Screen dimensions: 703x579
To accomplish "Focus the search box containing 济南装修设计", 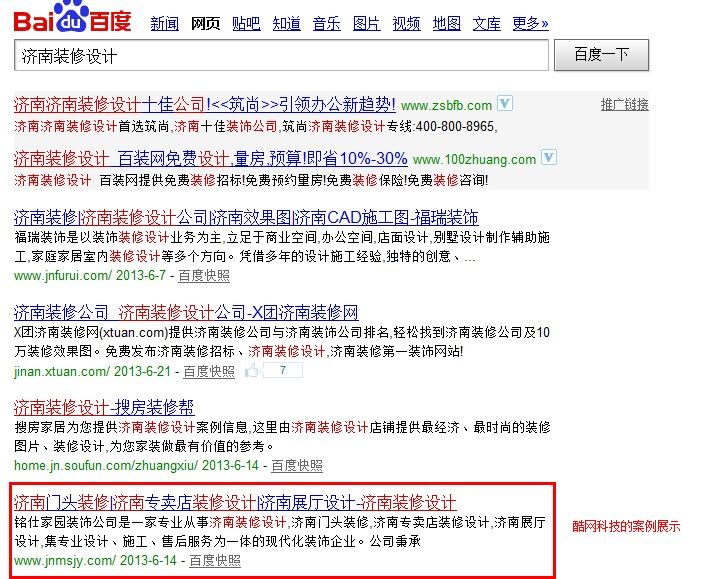I will [x=281, y=55].
